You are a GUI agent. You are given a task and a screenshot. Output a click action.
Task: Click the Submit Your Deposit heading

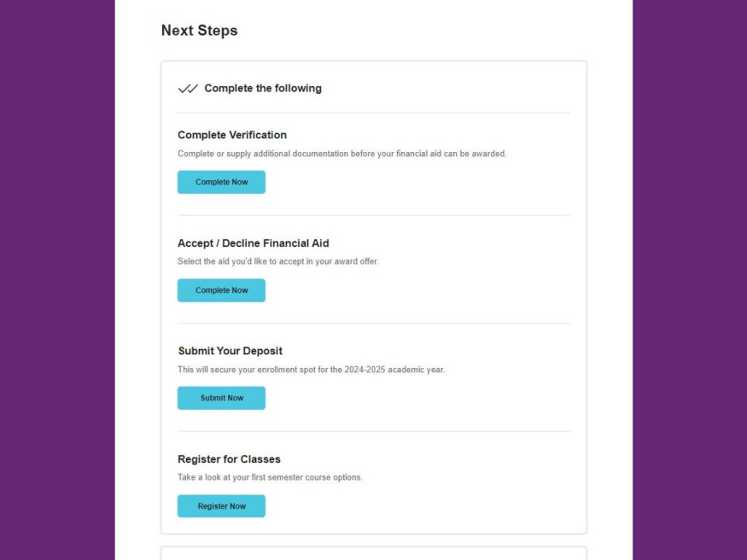click(231, 351)
